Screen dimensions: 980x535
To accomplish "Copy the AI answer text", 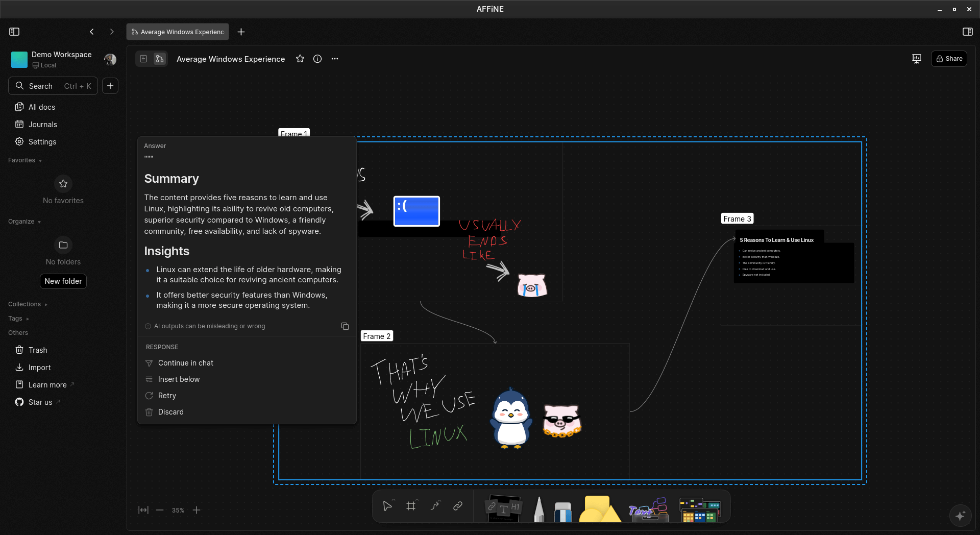I will (345, 326).
